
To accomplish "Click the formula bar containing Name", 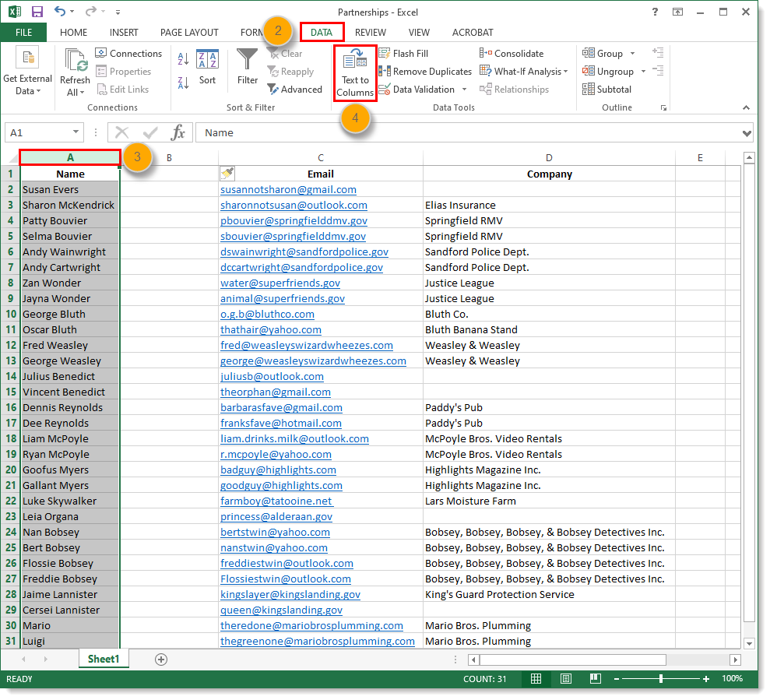I will [x=469, y=132].
